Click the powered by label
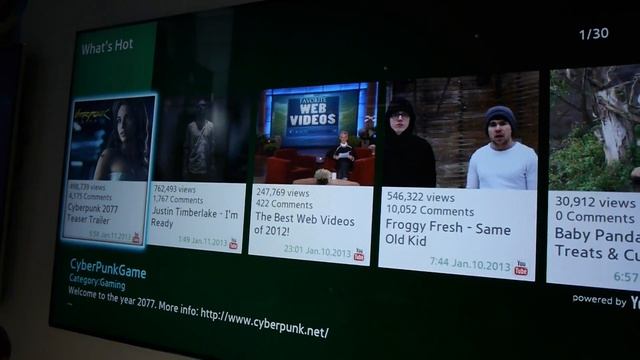Viewport: 640px width, 360px height. coord(599,300)
